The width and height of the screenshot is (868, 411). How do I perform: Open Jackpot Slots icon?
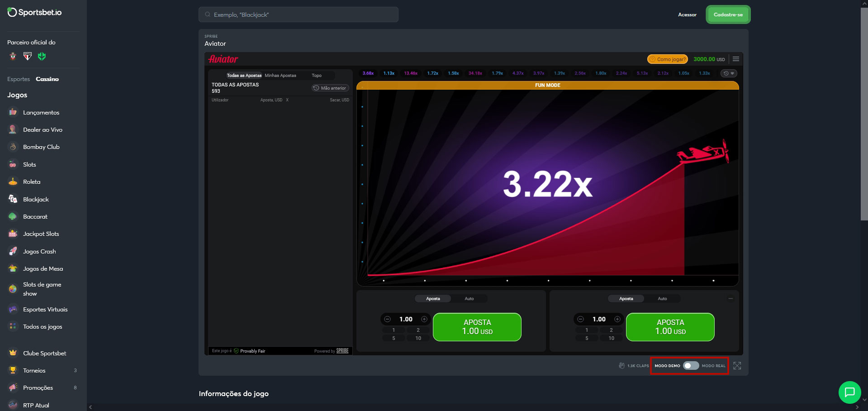(13, 234)
